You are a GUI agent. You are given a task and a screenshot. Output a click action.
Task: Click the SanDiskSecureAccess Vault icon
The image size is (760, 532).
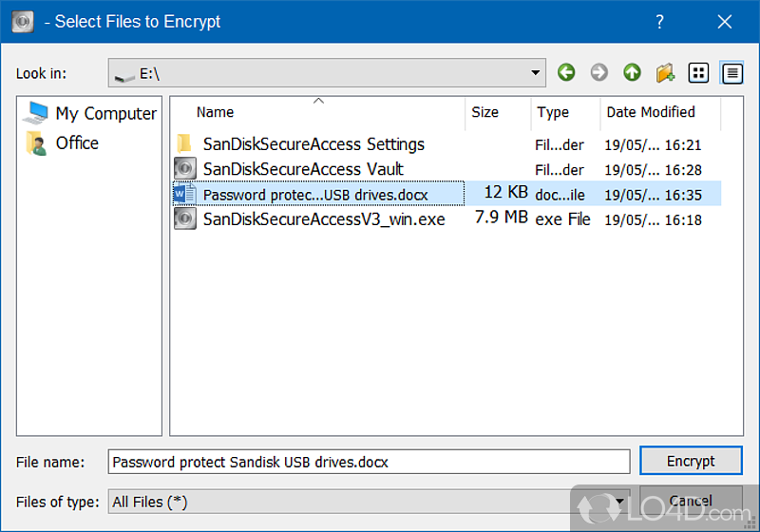[184, 169]
